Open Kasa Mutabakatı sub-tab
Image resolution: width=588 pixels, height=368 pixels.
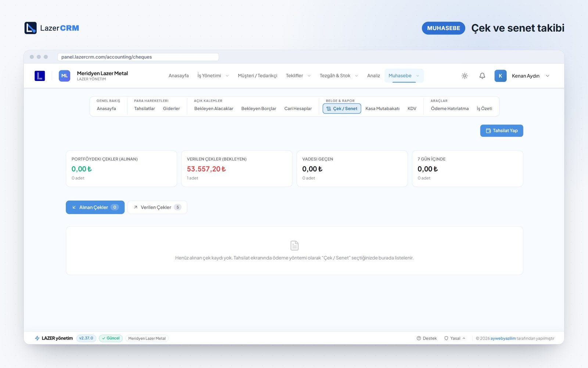coord(382,109)
